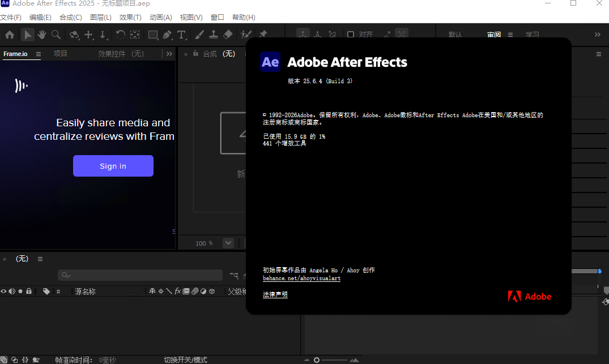The width and height of the screenshot is (609, 364).
Task: Toggle the lock column switch
Action: [x=29, y=291]
